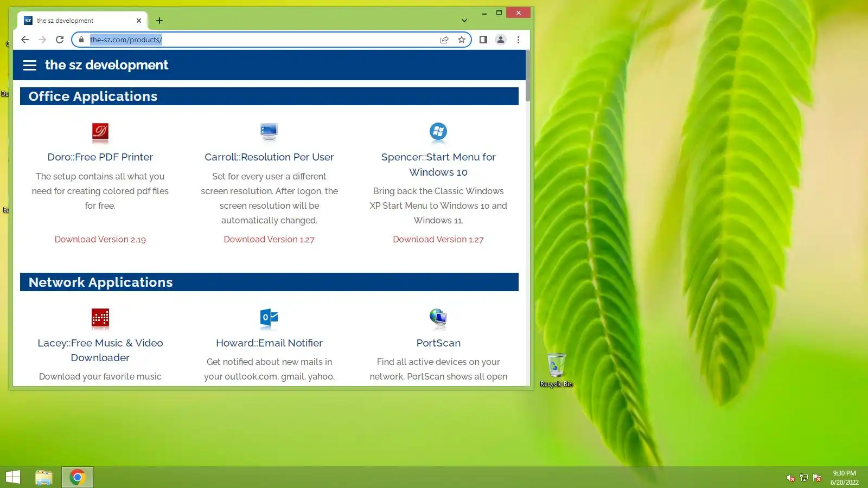Image resolution: width=868 pixels, height=488 pixels.
Task: Select 'the sz development' browser tab
Action: (82, 21)
